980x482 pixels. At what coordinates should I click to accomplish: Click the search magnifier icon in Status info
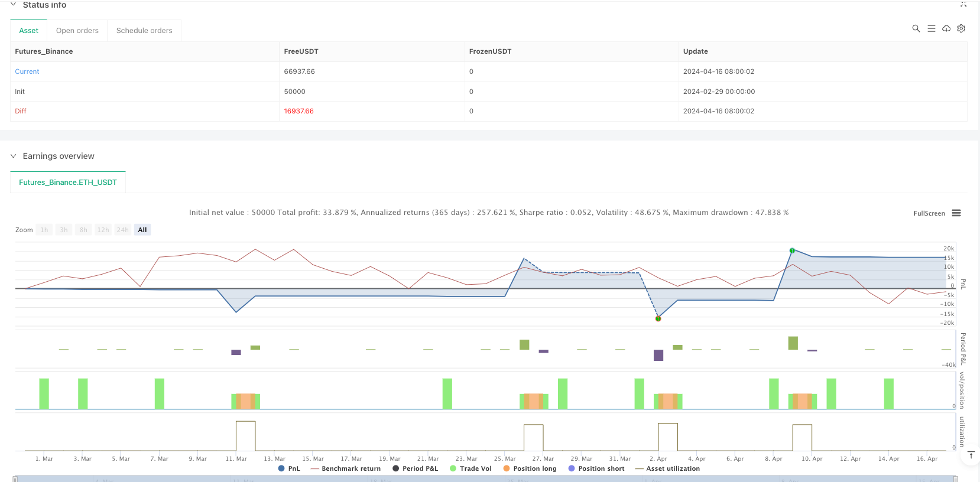(916, 28)
